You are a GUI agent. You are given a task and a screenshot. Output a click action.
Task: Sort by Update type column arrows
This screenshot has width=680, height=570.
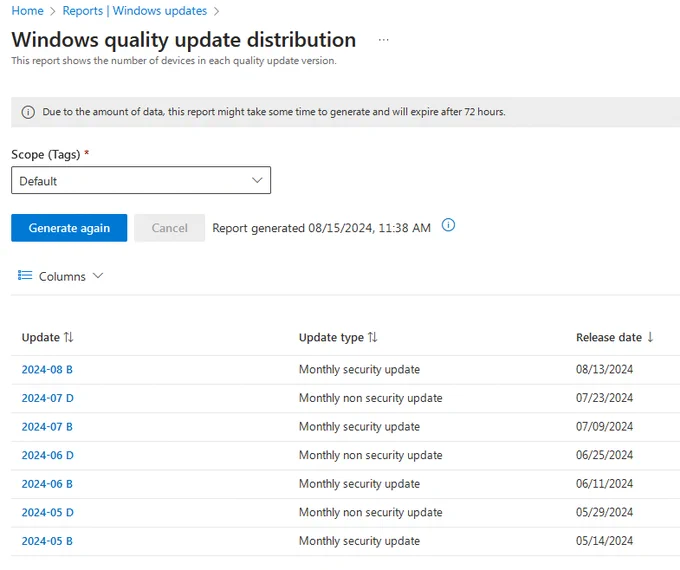coord(373,337)
